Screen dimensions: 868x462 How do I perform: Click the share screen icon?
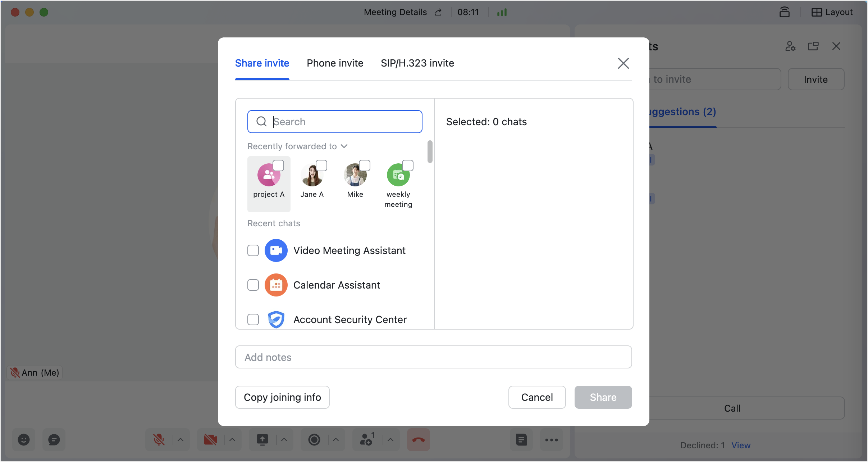click(x=262, y=439)
